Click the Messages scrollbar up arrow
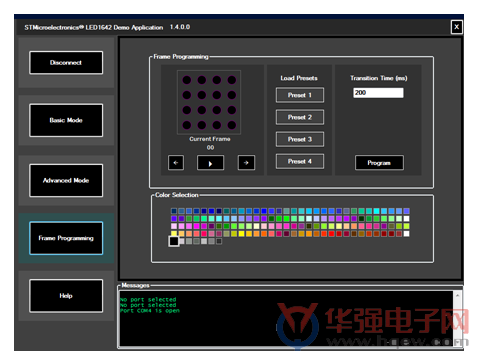The width and height of the screenshot is (479, 361). [458, 296]
